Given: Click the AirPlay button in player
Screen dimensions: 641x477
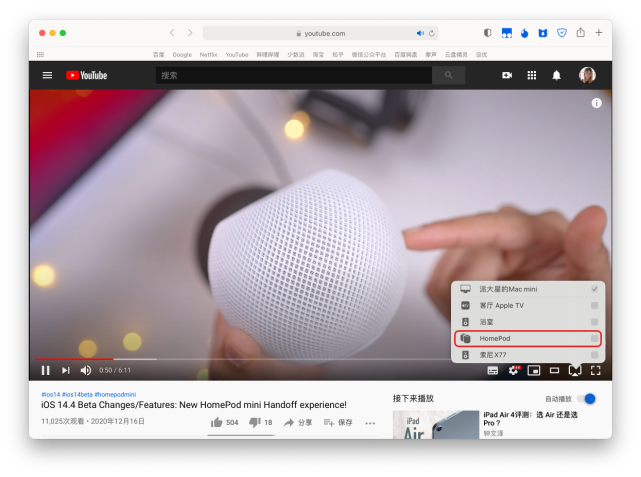Looking at the screenshot, I should pyautogui.click(x=575, y=371).
